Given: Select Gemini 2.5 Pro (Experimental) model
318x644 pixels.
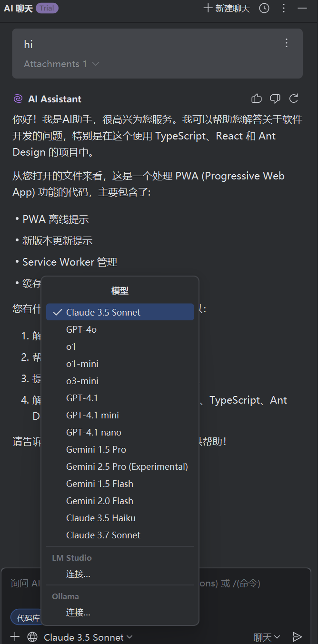Looking at the screenshot, I should pyautogui.click(x=127, y=466).
